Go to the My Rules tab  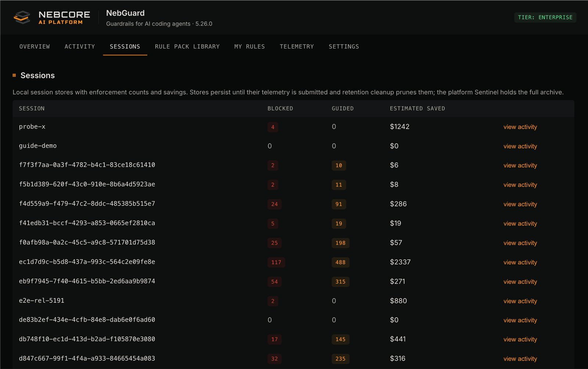coord(250,47)
